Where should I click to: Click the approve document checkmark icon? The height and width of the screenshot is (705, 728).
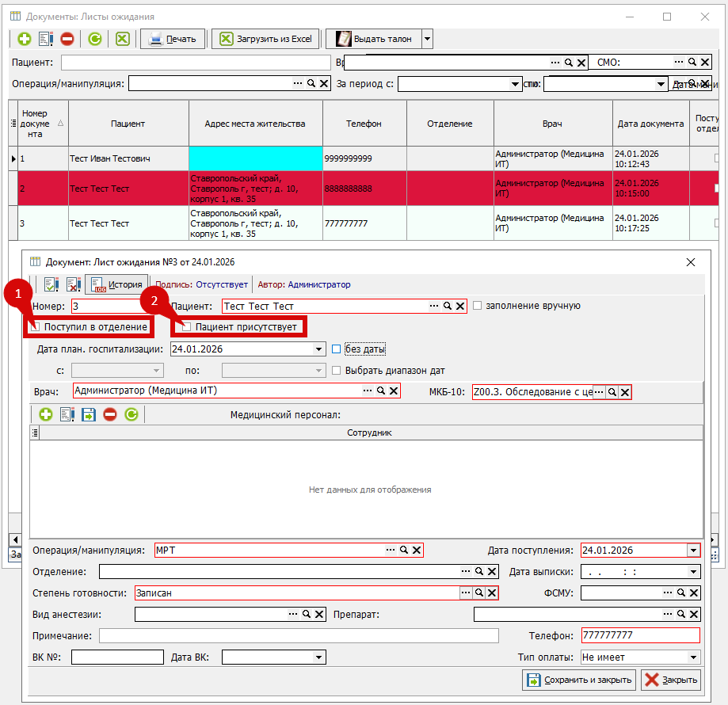(51, 284)
